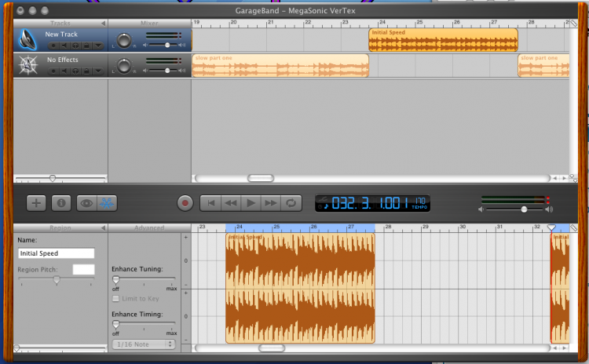Enable recording on New Track
The image size is (589, 364).
(x=53, y=45)
